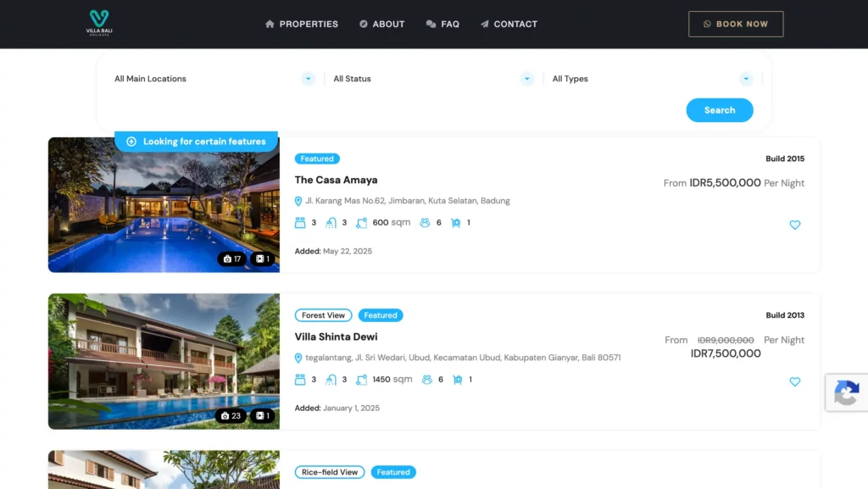
Task: Open video badge on Villa Shinta Dewi image
Action: click(263, 415)
